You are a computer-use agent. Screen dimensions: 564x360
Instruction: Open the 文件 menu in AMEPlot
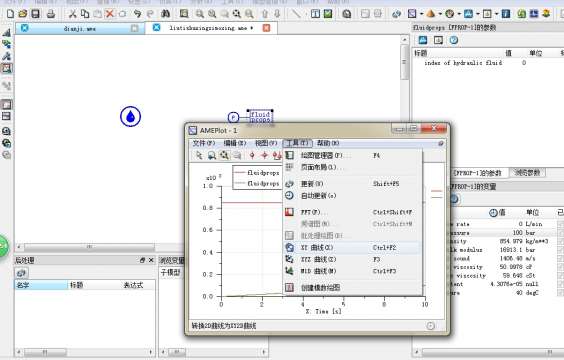204,143
